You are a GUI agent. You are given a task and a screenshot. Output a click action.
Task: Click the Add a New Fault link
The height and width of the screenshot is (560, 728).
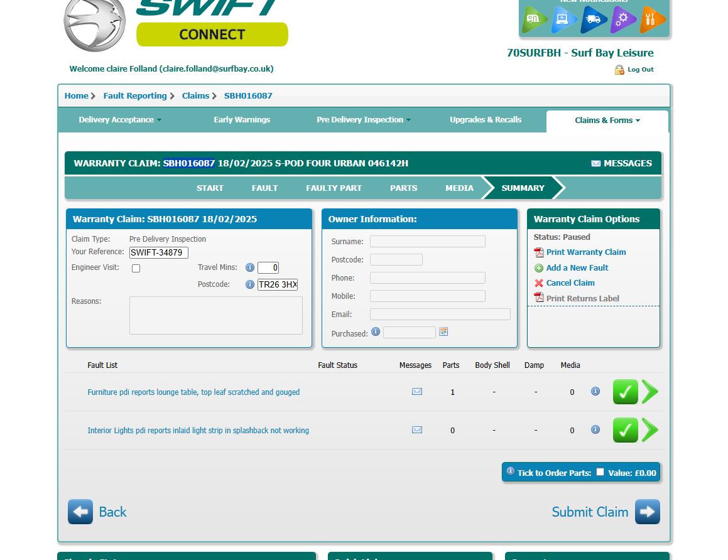click(x=577, y=267)
